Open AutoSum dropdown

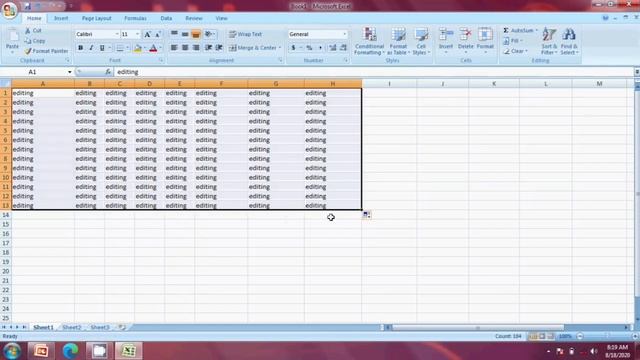(536, 31)
